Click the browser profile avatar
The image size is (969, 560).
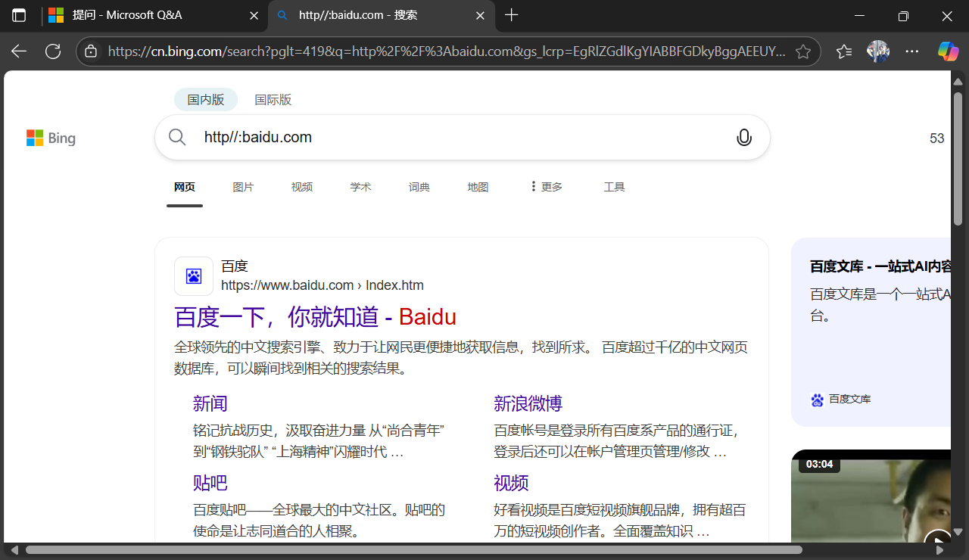tap(878, 51)
